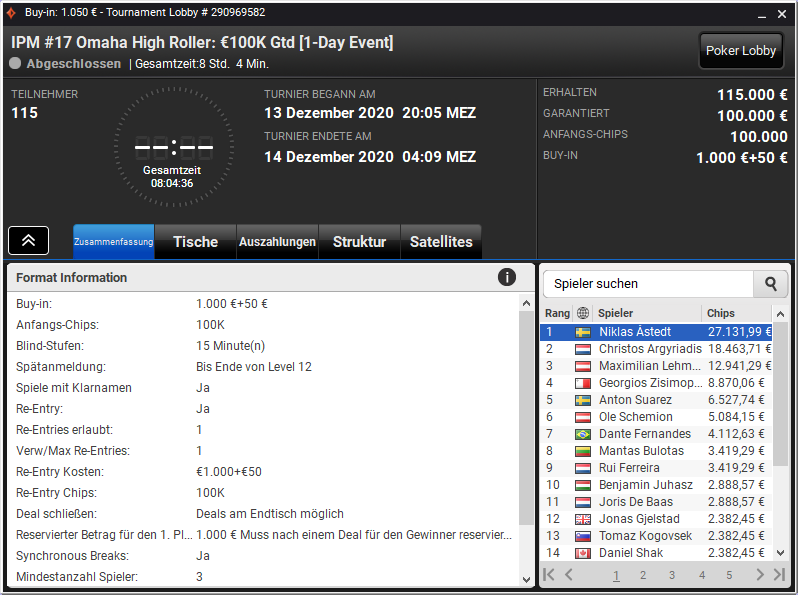Click 'Bis Ende von Level 12' value
Viewport: 798px width, 595px height.
pyautogui.click(x=253, y=367)
